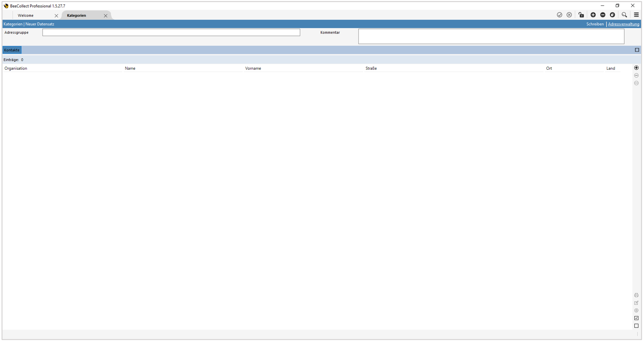644x342 pixels.
Task: Open the Adressverwaltung link
Action: point(624,24)
